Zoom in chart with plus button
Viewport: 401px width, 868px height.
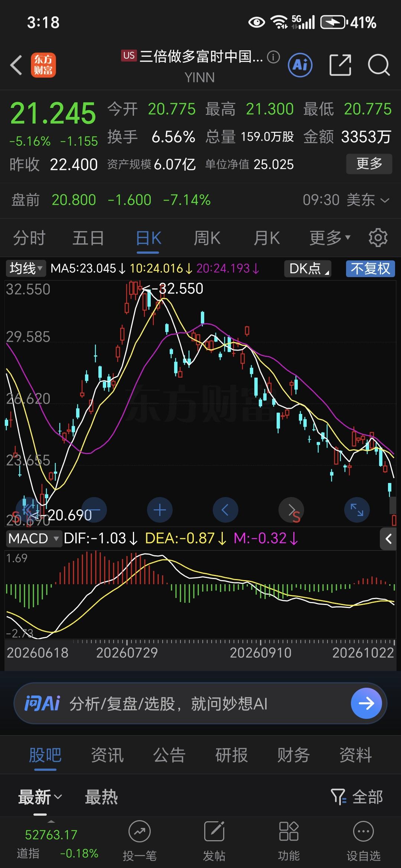160,510
